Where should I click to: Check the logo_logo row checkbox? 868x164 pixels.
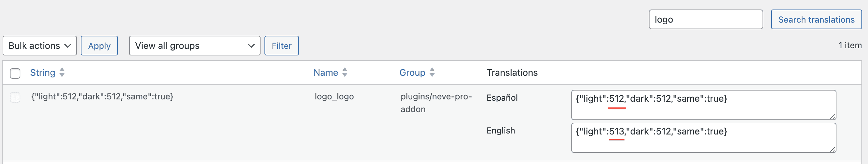pos(15,97)
